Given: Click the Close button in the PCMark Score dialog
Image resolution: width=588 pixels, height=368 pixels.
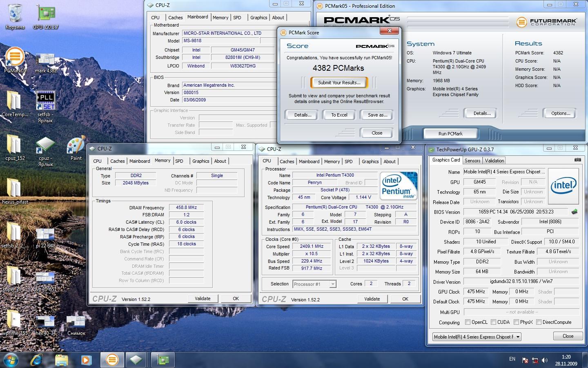Looking at the screenshot, I should pyautogui.click(x=377, y=133).
